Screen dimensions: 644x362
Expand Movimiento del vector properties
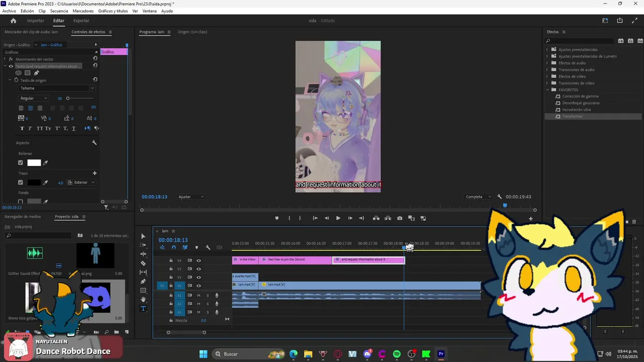(5, 59)
